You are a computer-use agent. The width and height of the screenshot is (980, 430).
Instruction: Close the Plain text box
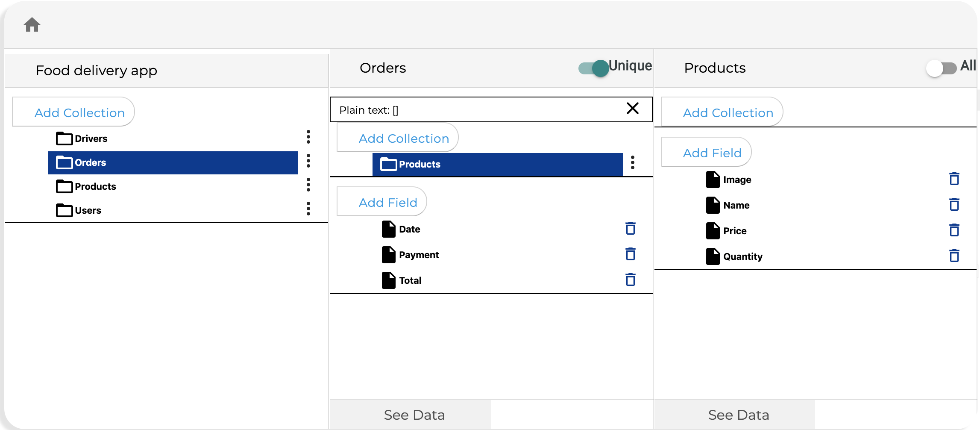[x=633, y=109]
